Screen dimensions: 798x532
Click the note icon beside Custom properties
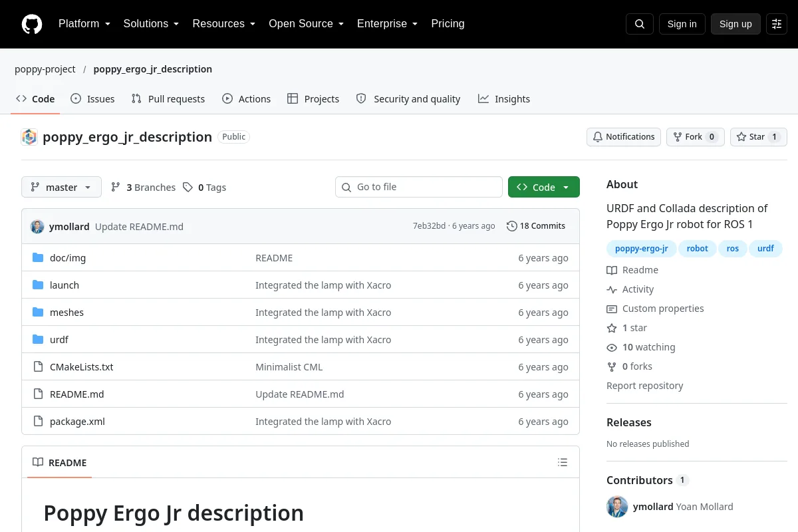(612, 309)
